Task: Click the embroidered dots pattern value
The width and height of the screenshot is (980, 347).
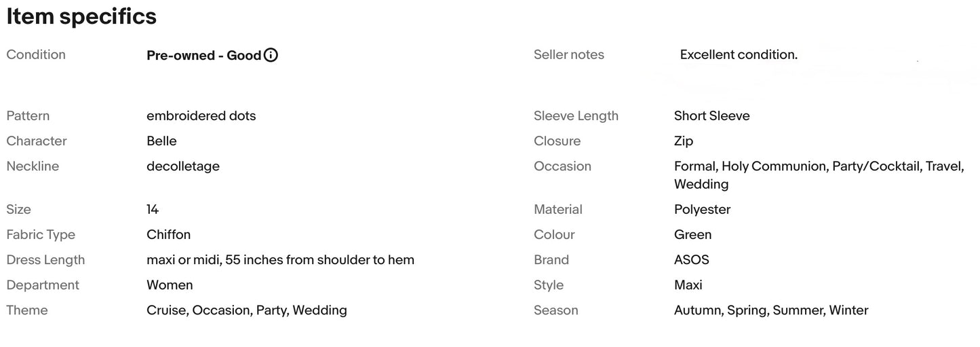Action: [201, 115]
